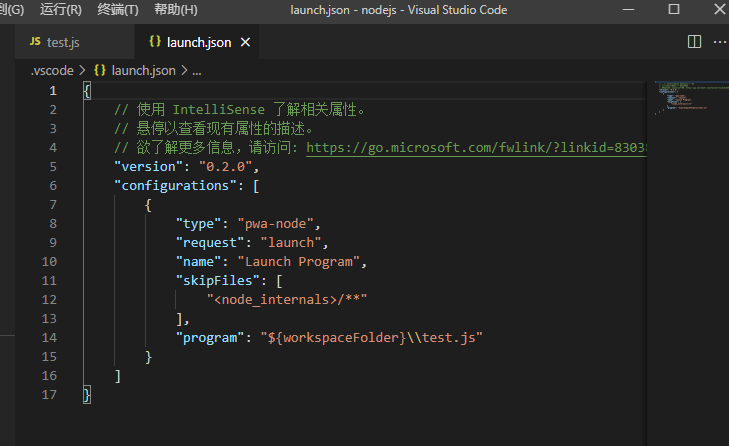Click the "configurations" key

tap(175, 186)
